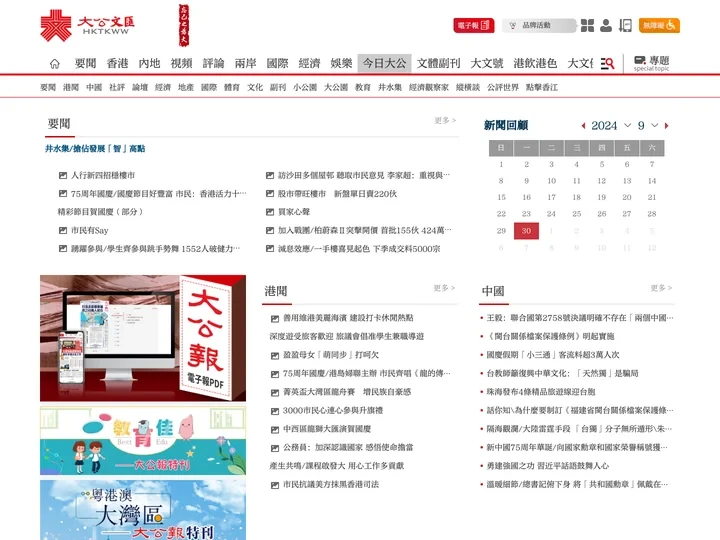Open the 教育佳 大公報特刊 banner
The width and height of the screenshot is (720, 540).
(x=143, y=441)
